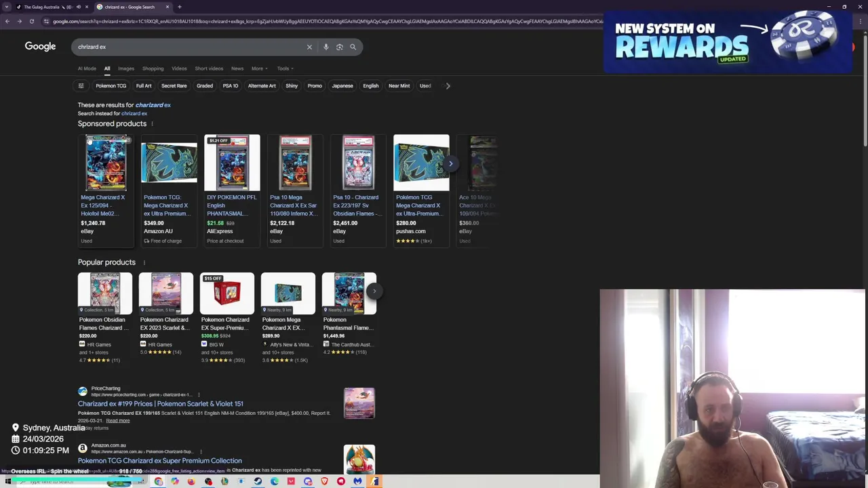Click inside the Google search text field

tap(190, 47)
